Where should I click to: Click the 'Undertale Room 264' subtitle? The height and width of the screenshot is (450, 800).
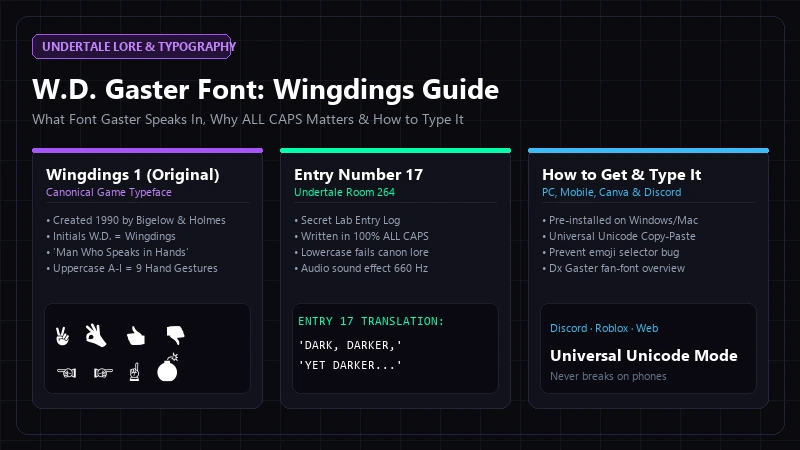(344, 192)
